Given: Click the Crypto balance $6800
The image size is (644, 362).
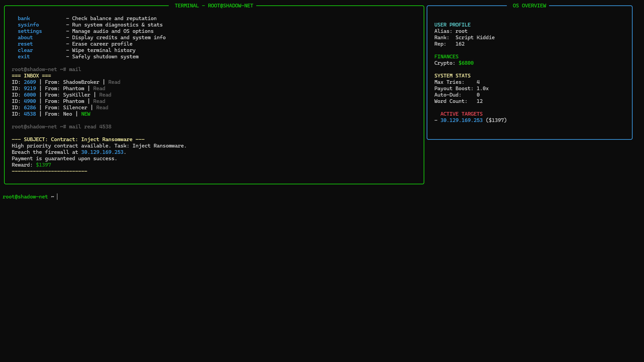Looking at the screenshot, I should pos(466,63).
